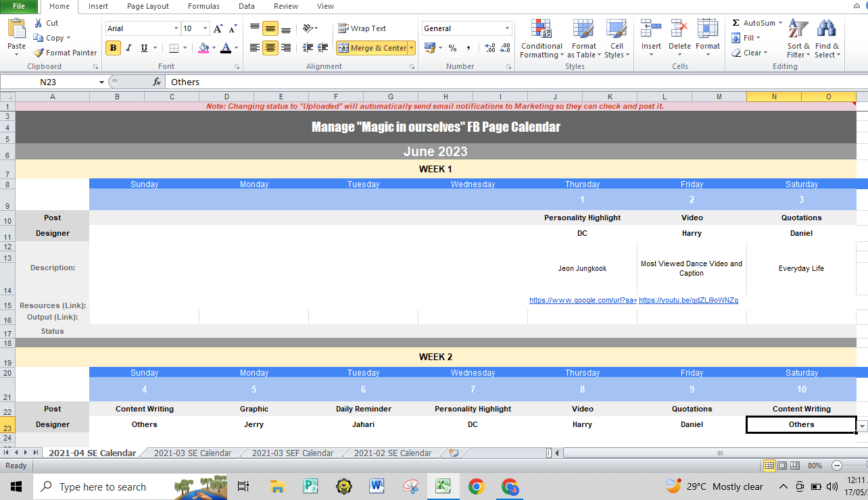
Task: Open the youtu.be resource link
Action: click(688, 300)
